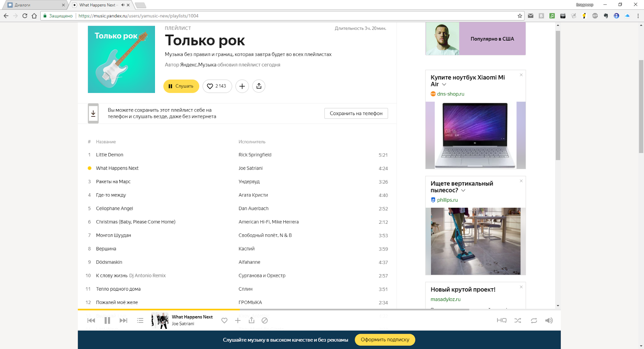
Task: Block current track with dislike icon
Action: [x=264, y=320]
